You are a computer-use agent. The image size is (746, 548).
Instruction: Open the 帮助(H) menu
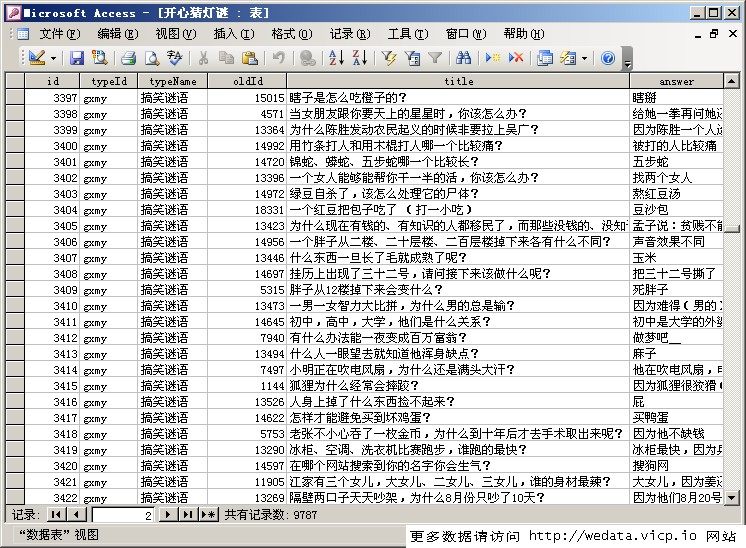tap(524, 34)
